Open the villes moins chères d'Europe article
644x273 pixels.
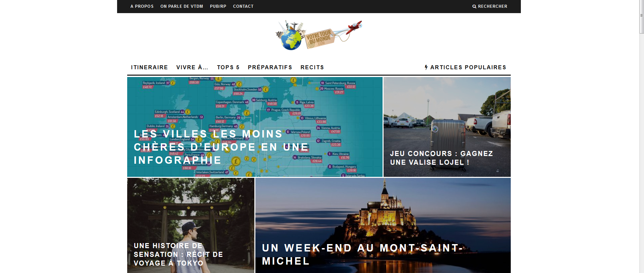[221, 147]
